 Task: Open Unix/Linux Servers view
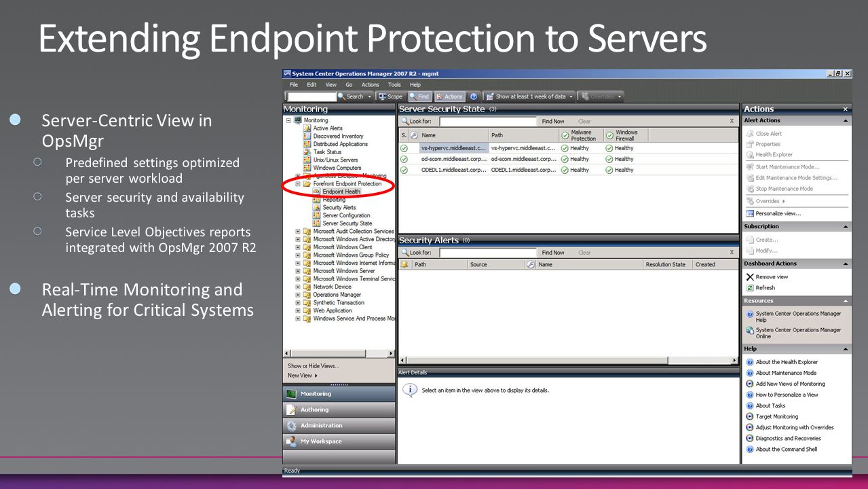tap(335, 160)
